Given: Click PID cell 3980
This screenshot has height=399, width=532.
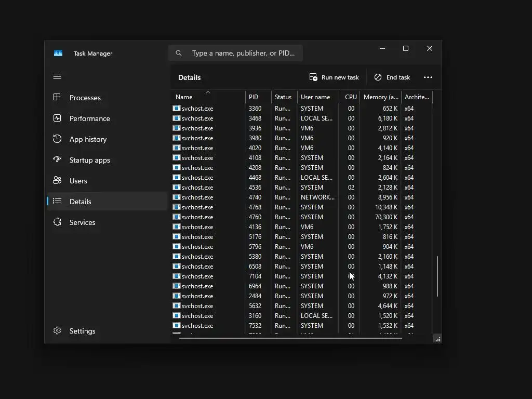Looking at the screenshot, I should click(255, 138).
